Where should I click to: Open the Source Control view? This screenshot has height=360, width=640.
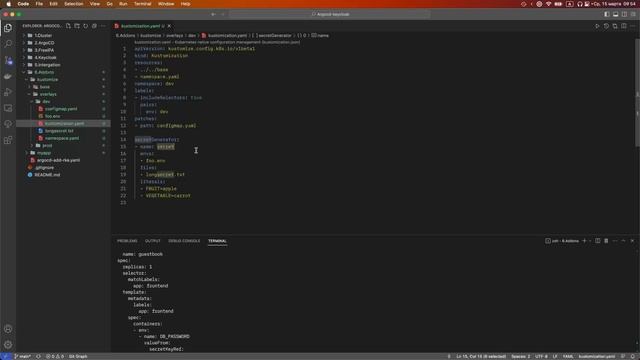(x=8, y=60)
